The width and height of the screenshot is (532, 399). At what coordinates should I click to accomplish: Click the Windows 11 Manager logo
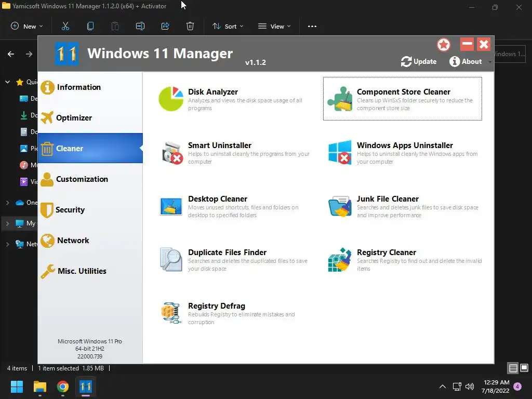tap(67, 54)
